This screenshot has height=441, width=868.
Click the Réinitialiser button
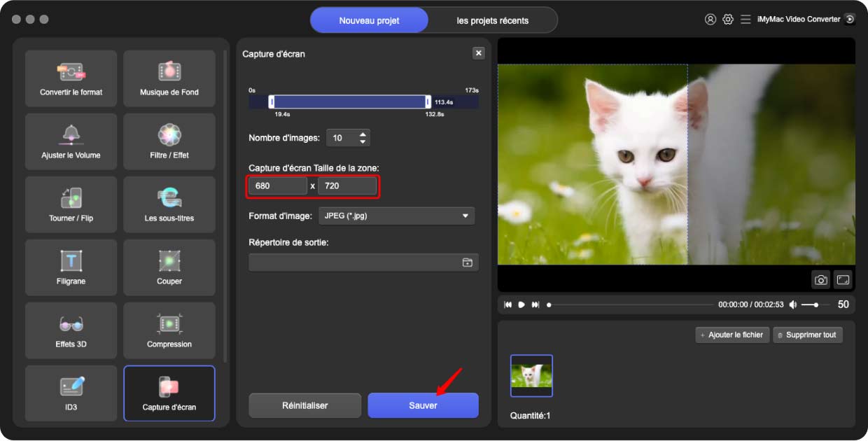coord(304,405)
